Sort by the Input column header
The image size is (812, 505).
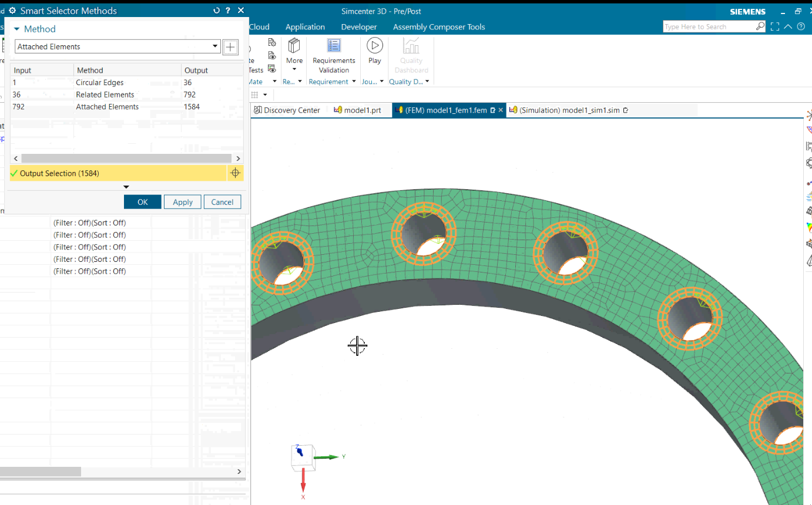pyautogui.click(x=42, y=70)
